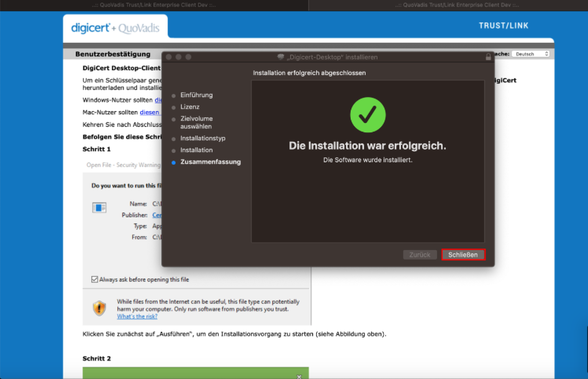Screen dimensions: 588x379
Task: Click the lock icon in the installer title bar
Action: click(488, 57)
